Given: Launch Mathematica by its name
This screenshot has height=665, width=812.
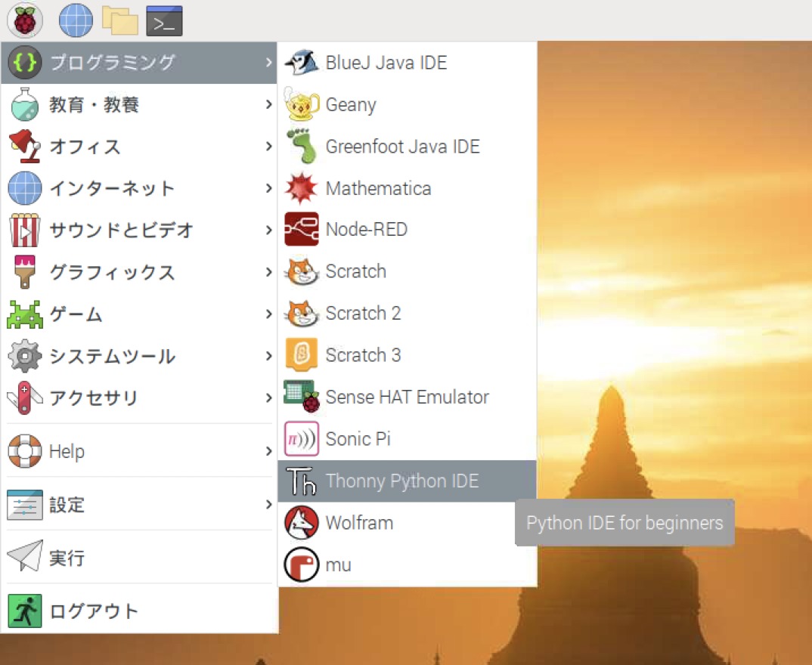Looking at the screenshot, I should [378, 188].
